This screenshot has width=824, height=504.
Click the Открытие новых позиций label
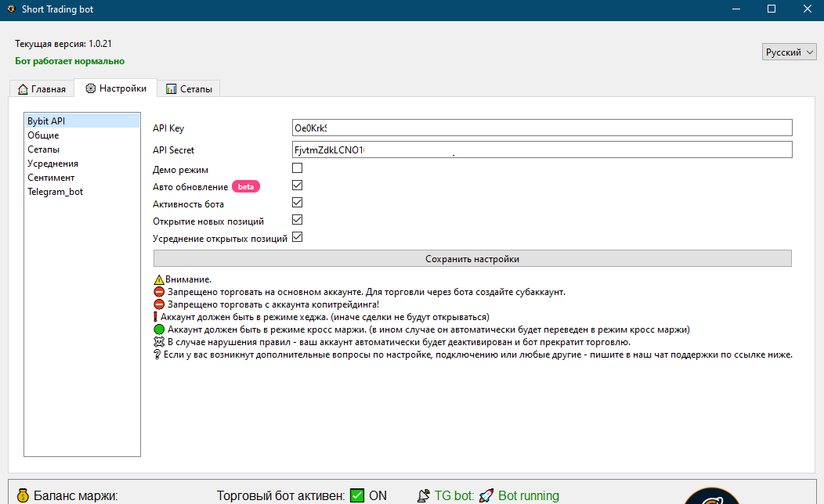(x=208, y=221)
